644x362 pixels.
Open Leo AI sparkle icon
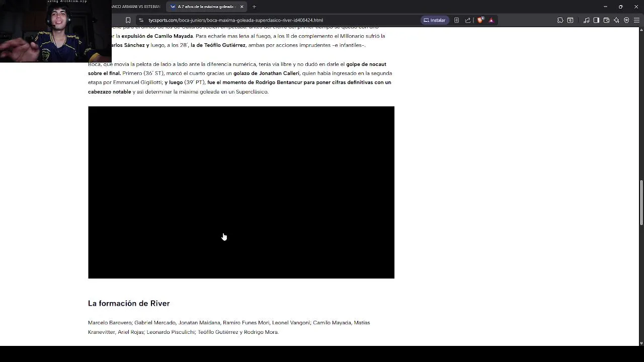pyautogui.click(x=616, y=20)
